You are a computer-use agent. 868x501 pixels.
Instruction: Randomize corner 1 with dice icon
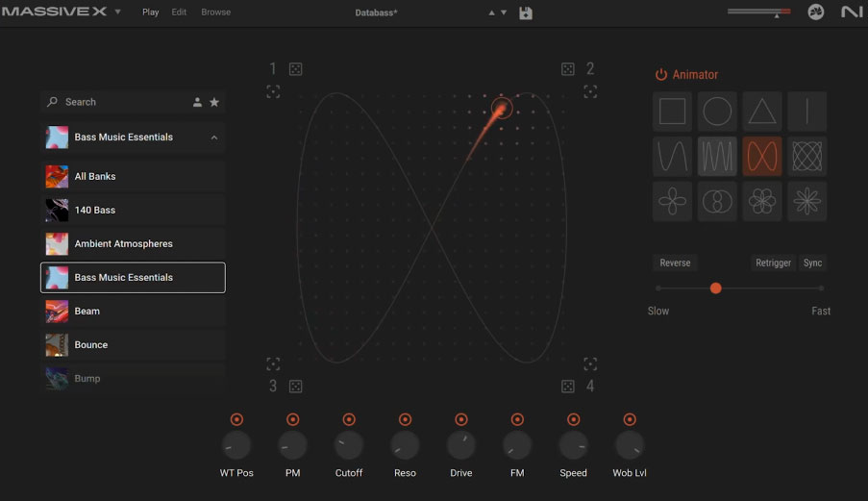point(296,69)
